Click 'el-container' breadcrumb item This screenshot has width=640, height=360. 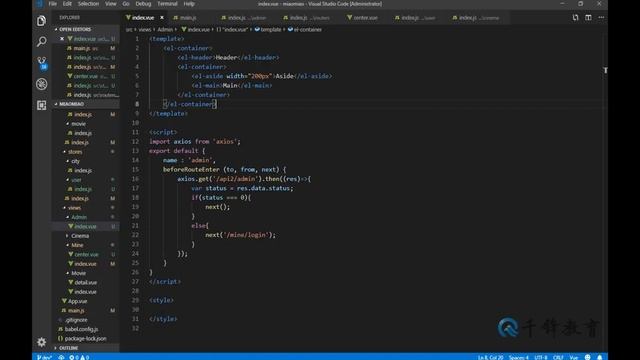304,29
